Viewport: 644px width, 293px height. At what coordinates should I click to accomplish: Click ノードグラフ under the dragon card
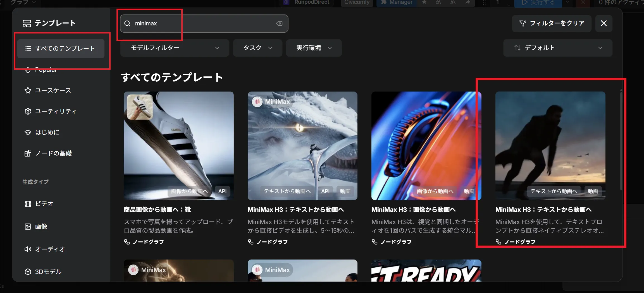click(268, 242)
